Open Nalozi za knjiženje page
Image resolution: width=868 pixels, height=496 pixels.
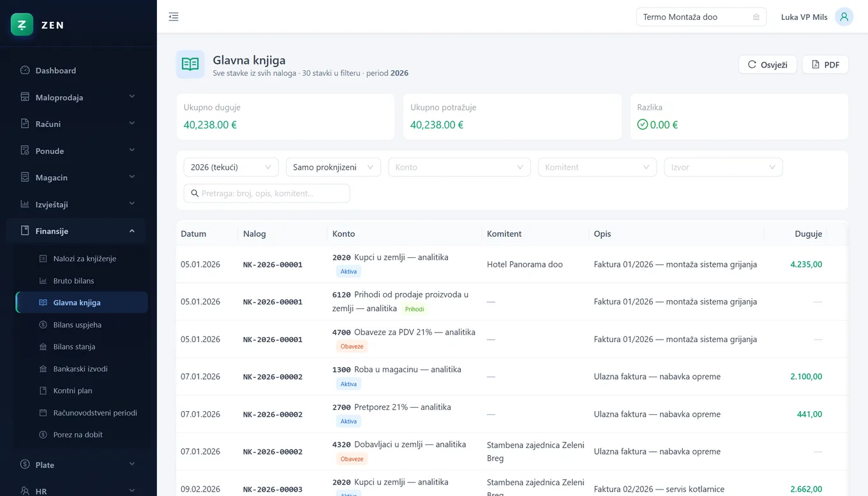[82, 259]
